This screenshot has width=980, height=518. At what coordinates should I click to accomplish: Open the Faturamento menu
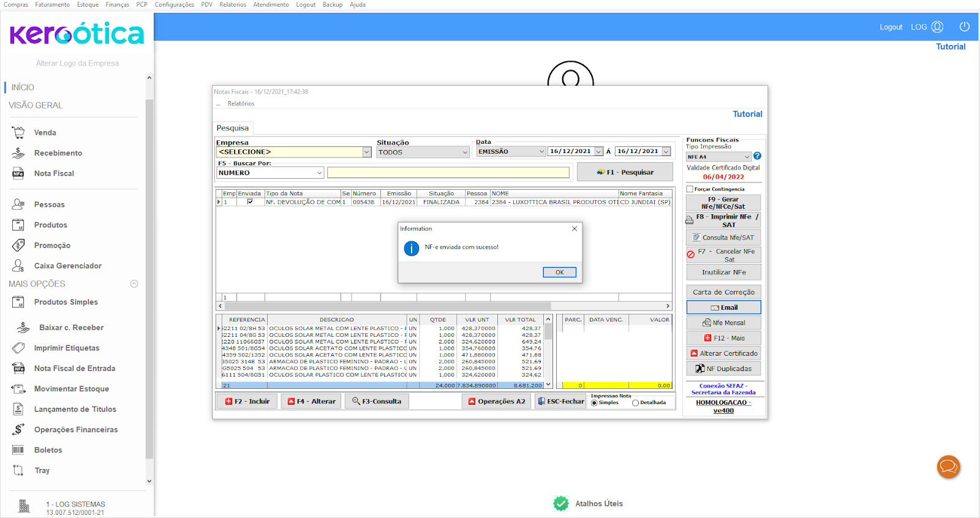click(52, 4)
